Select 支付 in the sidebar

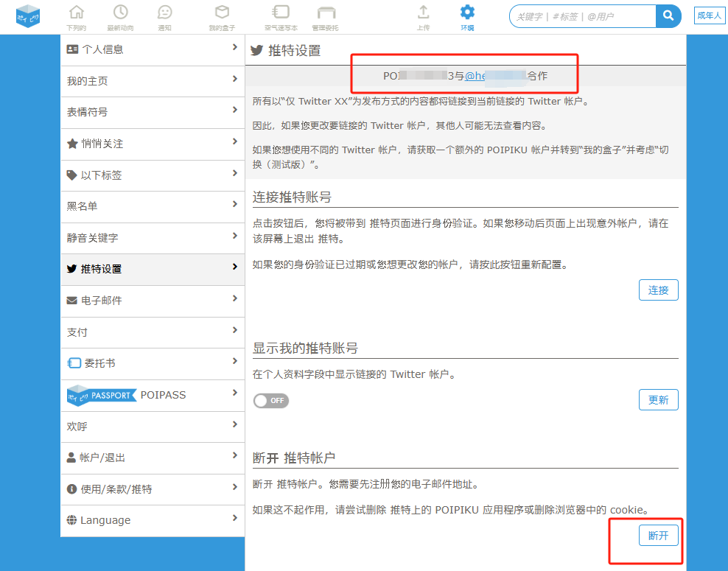pyautogui.click(x=153, y=332)
